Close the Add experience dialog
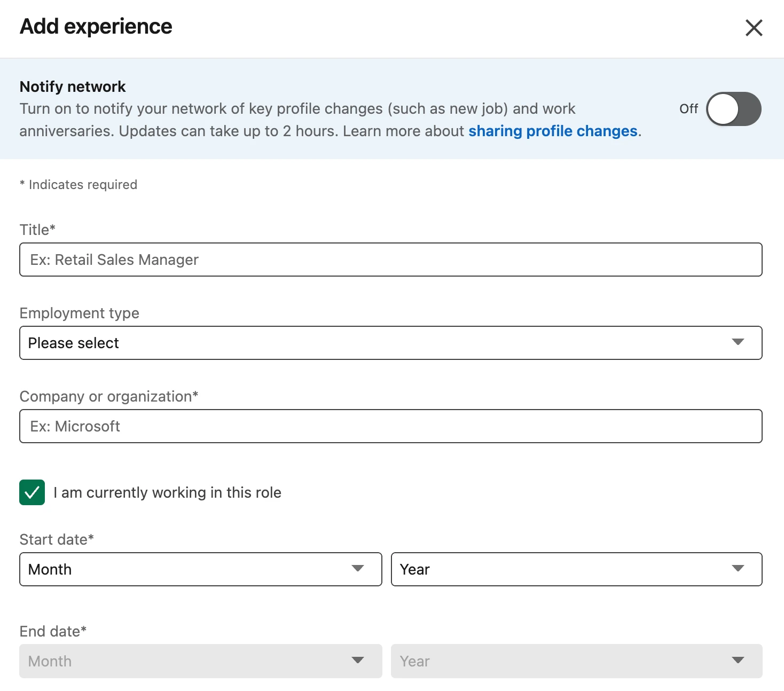The width and height of the screenshot is (784, 691). click(x=754, y=28)
